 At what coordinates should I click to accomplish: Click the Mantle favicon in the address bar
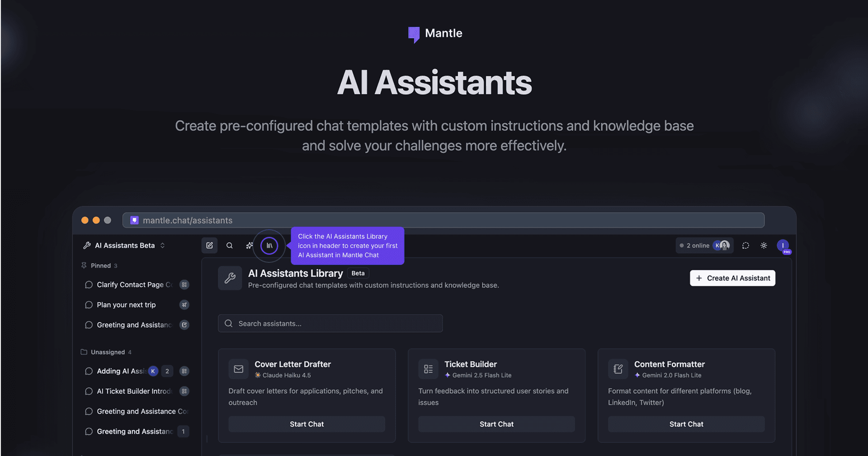coord(134,220)
